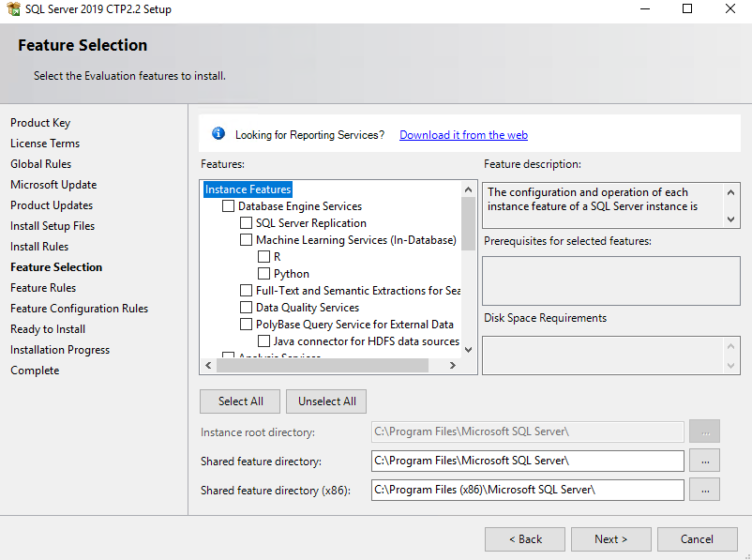This screenshot has width=752, height=560.
Task: Click the Feature Selection step in sidebar
Action: pos(56,267)
